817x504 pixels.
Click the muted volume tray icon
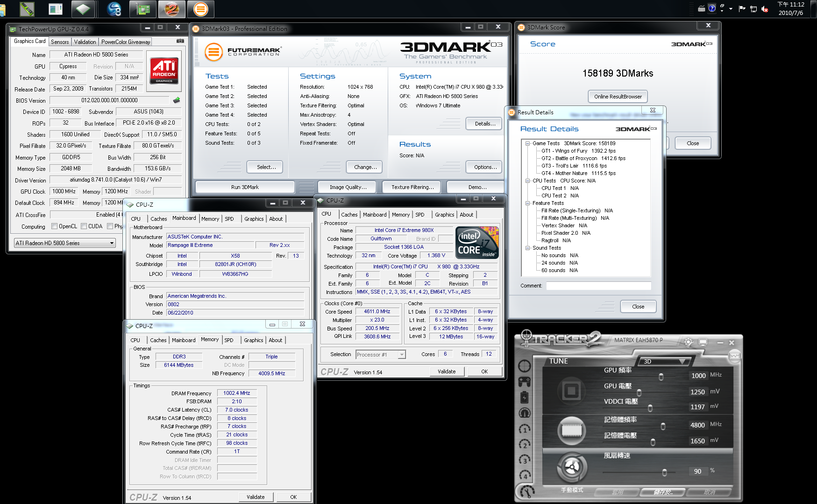coord(765,9)
